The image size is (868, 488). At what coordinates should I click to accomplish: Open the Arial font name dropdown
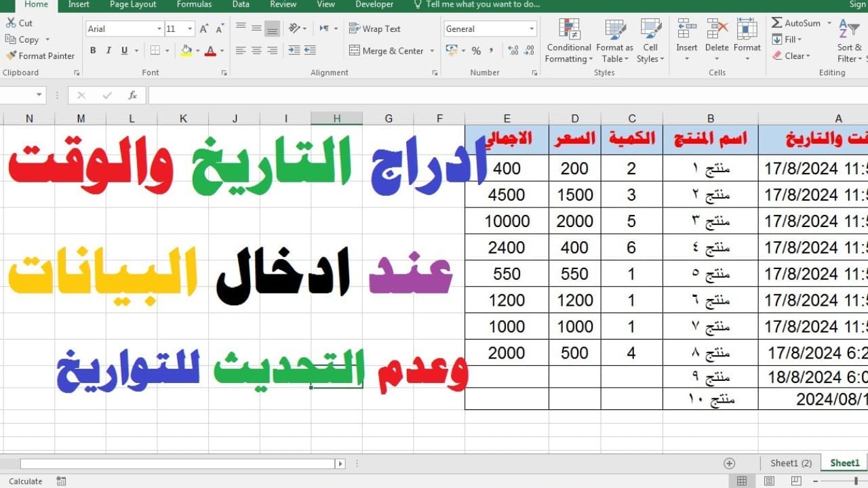point(159,29)
